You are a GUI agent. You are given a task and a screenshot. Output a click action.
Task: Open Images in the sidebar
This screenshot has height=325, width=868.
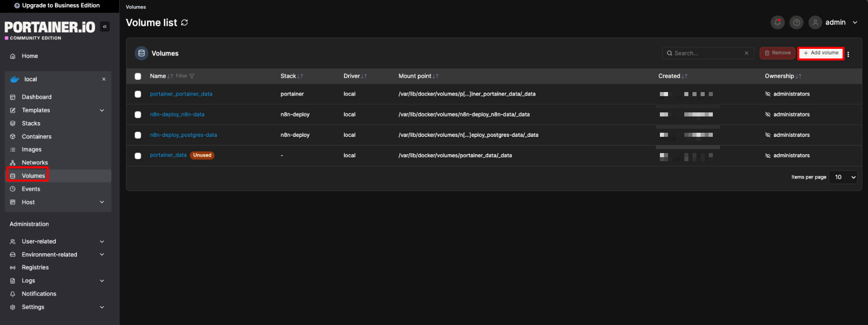(x=58, y=150)
